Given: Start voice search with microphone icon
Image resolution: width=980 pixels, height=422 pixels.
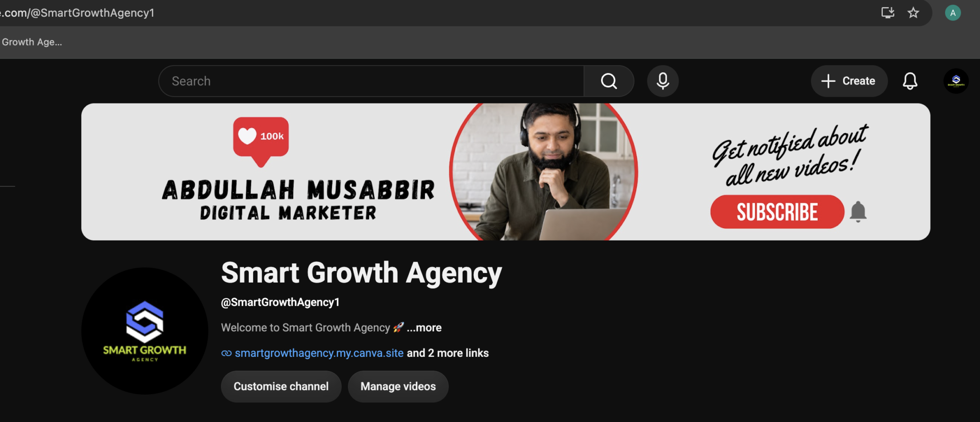Looking at the screenshot, I should tap(663, 81).
